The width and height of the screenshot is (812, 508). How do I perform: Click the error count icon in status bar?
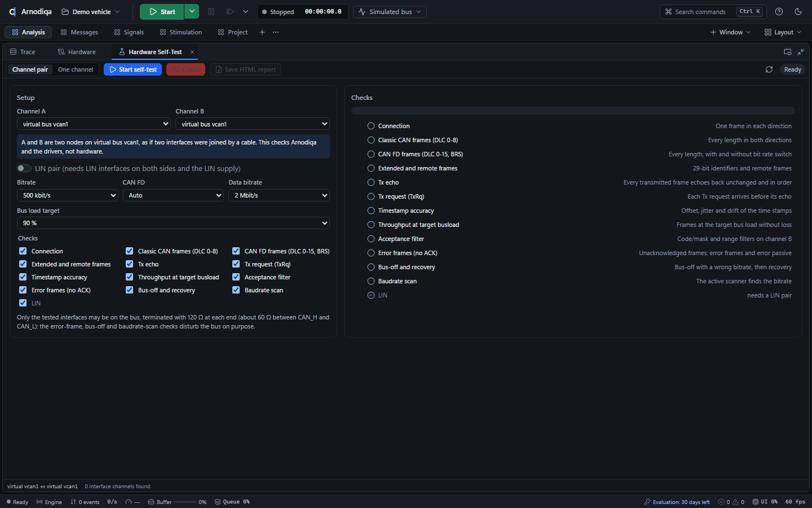click(x=721, y=502)
